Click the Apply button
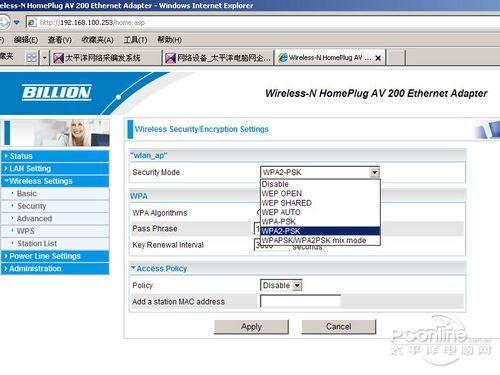Image resolution: width=500 pixels, height=375 pixels. 251,327
